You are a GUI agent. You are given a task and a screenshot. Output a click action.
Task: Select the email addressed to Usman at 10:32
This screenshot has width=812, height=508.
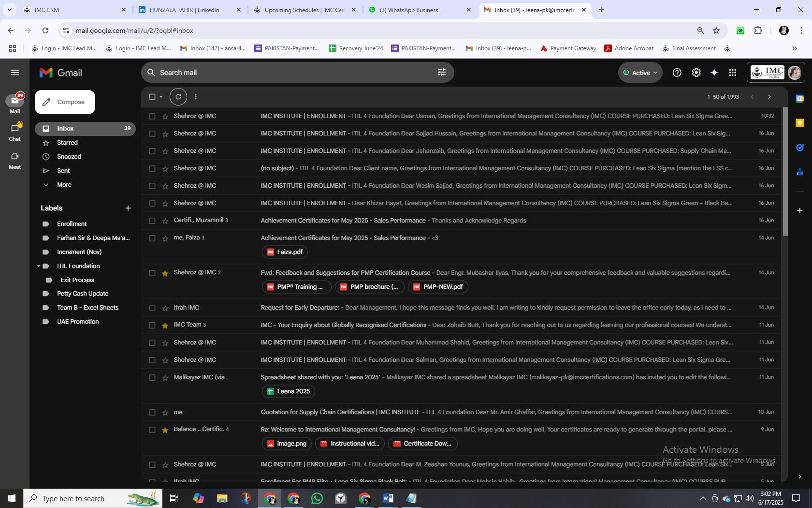pyautogui.click(x=152, y=116)
